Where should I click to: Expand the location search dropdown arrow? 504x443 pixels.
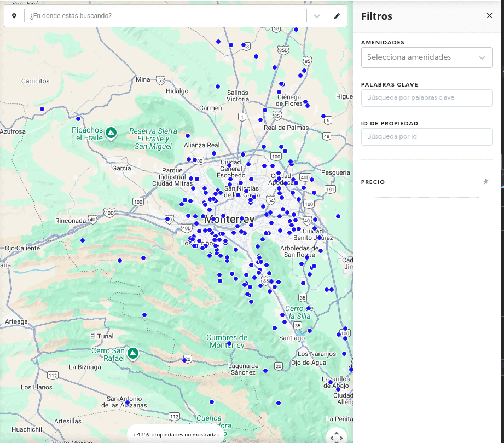(x=317, y=16)
